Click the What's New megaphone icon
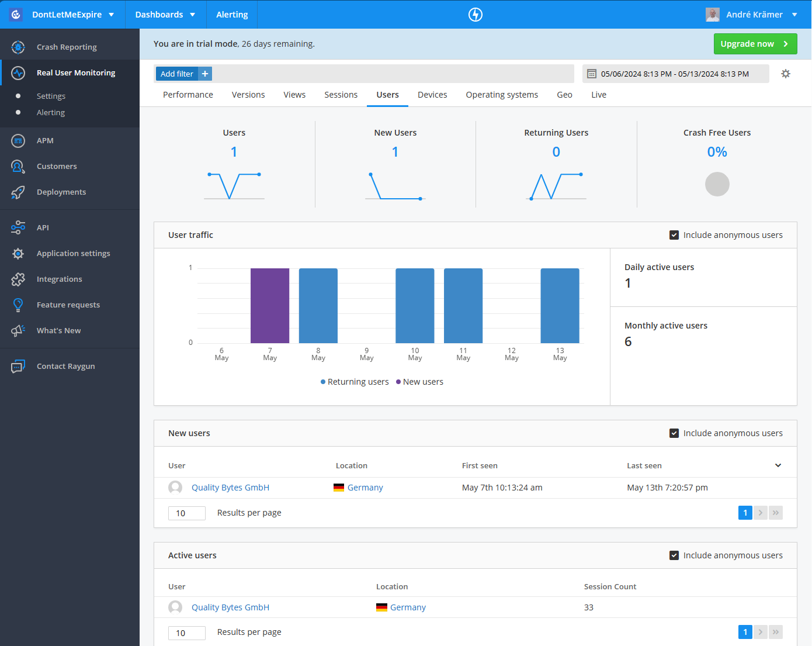Image resolution: width=812 pixels, height=646 pixels. (x=18, y=330)
